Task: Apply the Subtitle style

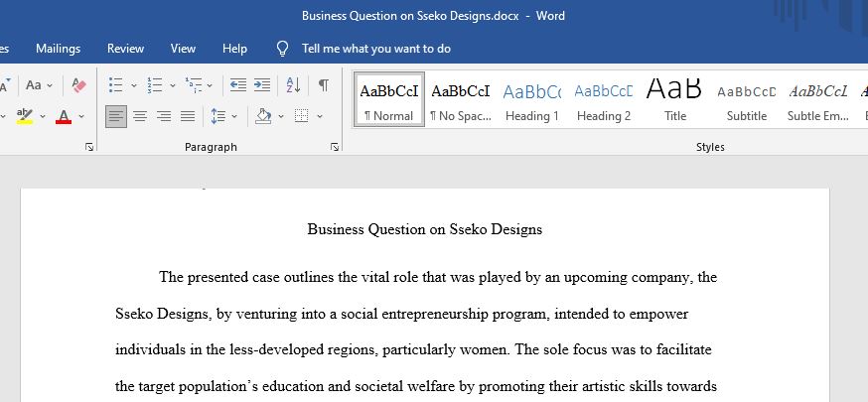Action: (746, 99)
